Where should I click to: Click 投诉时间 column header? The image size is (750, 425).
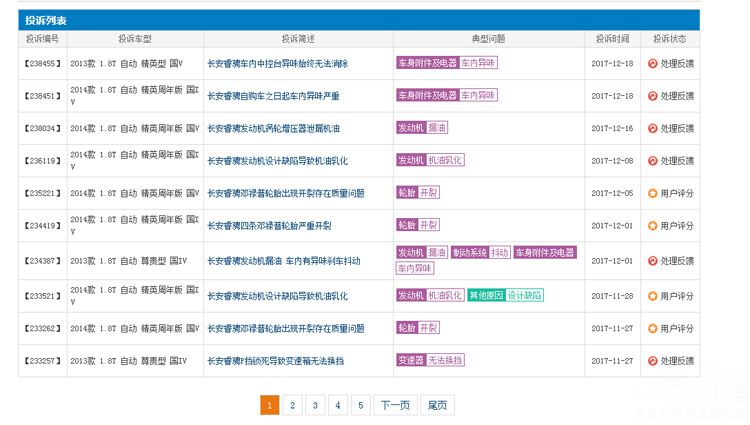click(612, 39)
